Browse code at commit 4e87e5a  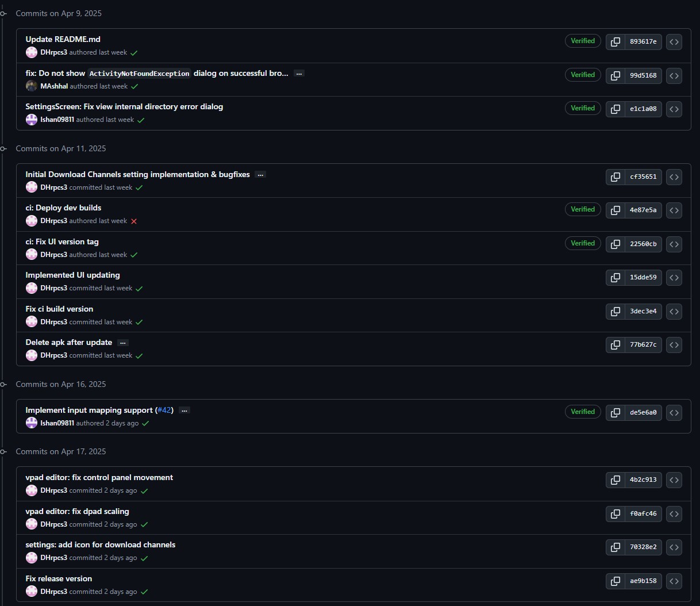point(674,210)
